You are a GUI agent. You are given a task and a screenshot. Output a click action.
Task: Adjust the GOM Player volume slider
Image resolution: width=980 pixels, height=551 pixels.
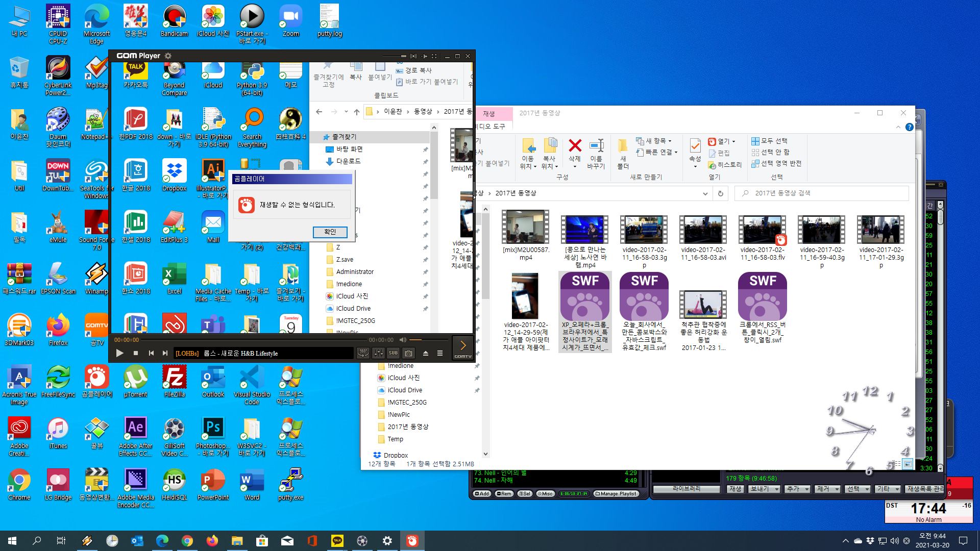tap(429, 340)
